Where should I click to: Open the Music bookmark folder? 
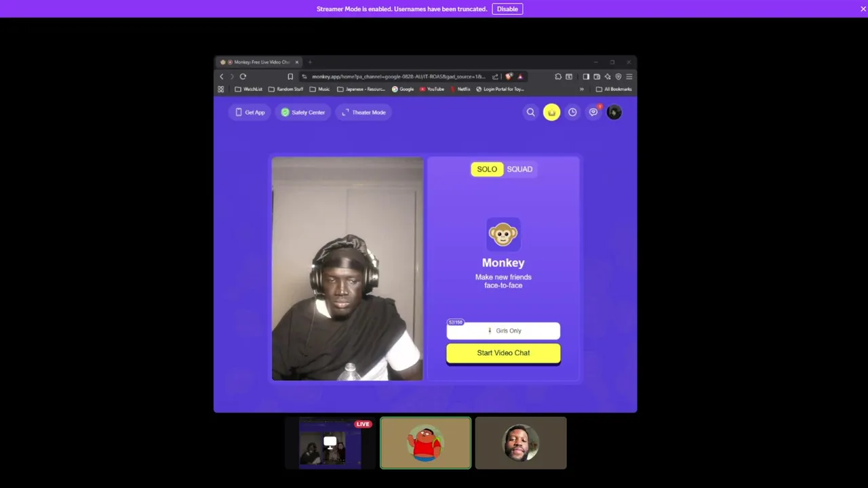(319, 89)
